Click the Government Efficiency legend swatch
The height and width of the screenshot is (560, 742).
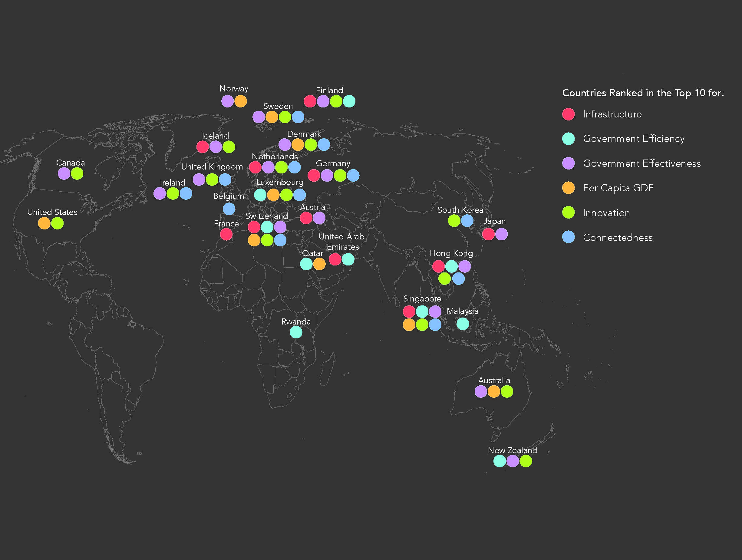(x=568, y=139)
